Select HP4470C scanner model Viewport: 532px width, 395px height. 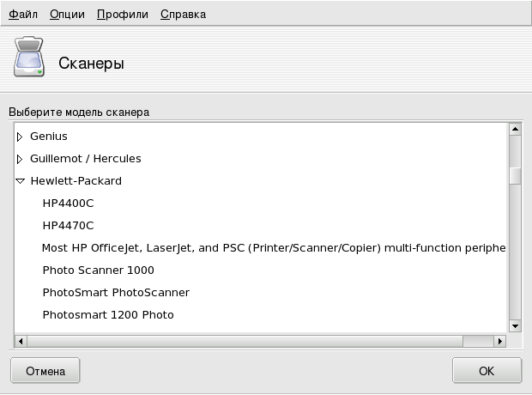click(x=68, y=226)
